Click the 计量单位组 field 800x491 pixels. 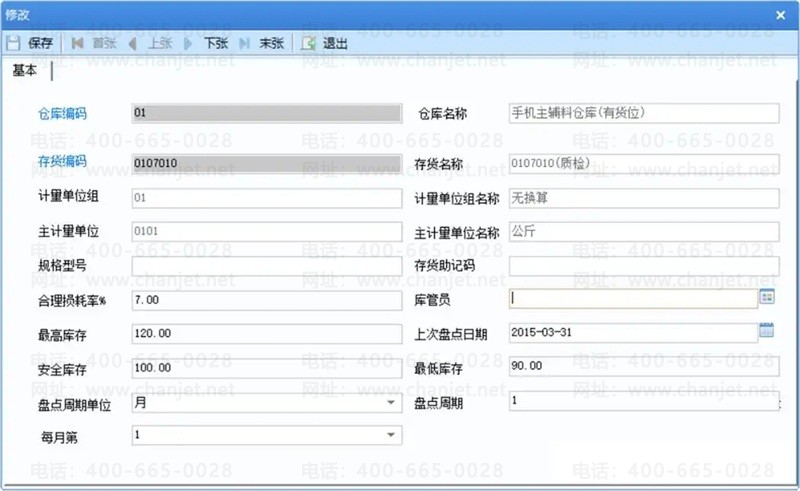tap(267, 198)
